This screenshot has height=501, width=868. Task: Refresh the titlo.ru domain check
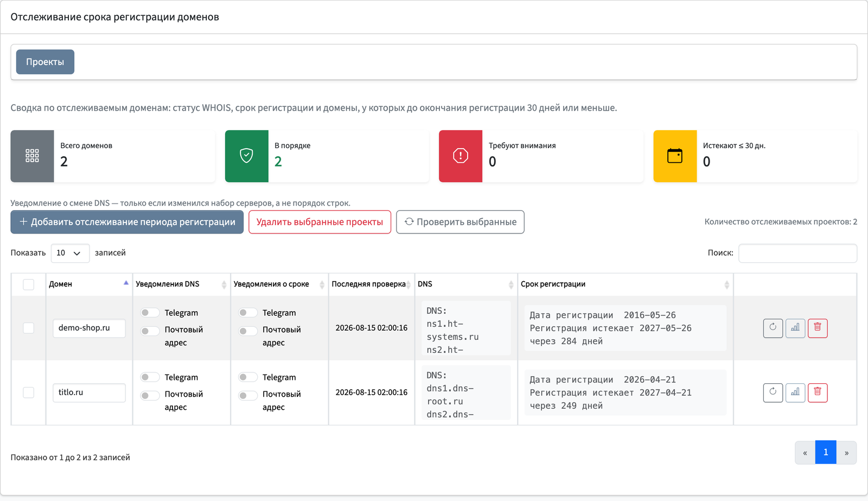(x=773, y=392)
